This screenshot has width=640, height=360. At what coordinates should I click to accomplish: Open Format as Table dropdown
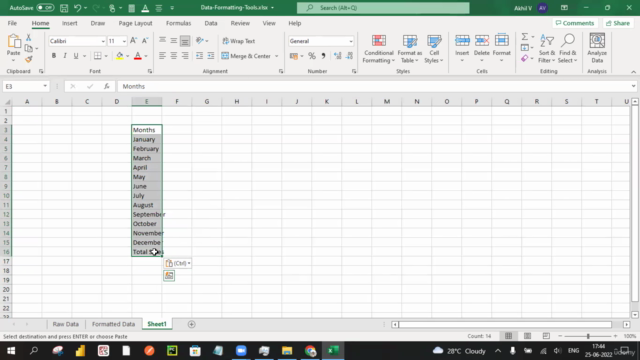click(x=409, y=48)
